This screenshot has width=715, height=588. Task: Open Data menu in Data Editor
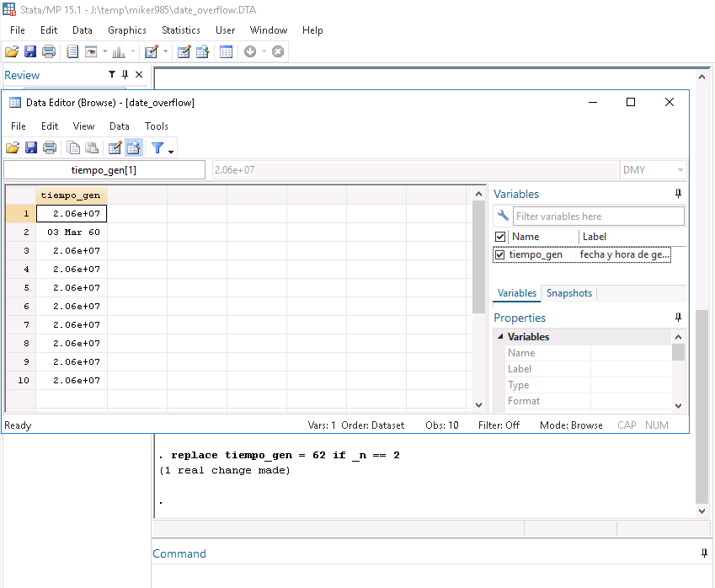pyautogui.click(x=120, y=126)
